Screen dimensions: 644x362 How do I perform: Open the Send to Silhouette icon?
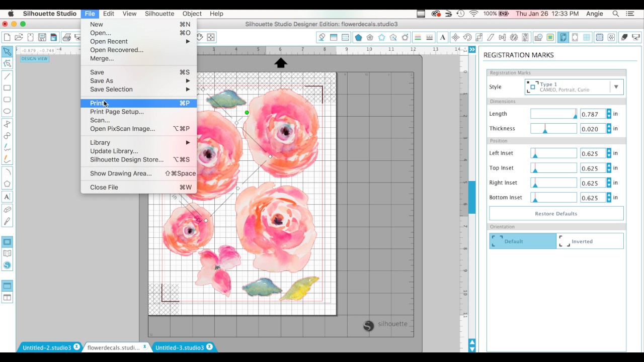(x=635, y=37)
